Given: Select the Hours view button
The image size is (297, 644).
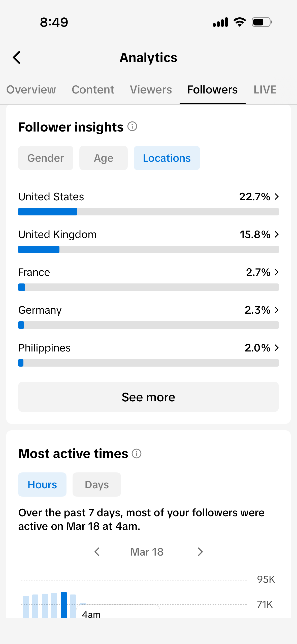Looking at the screenshot, I should point(42,485).
